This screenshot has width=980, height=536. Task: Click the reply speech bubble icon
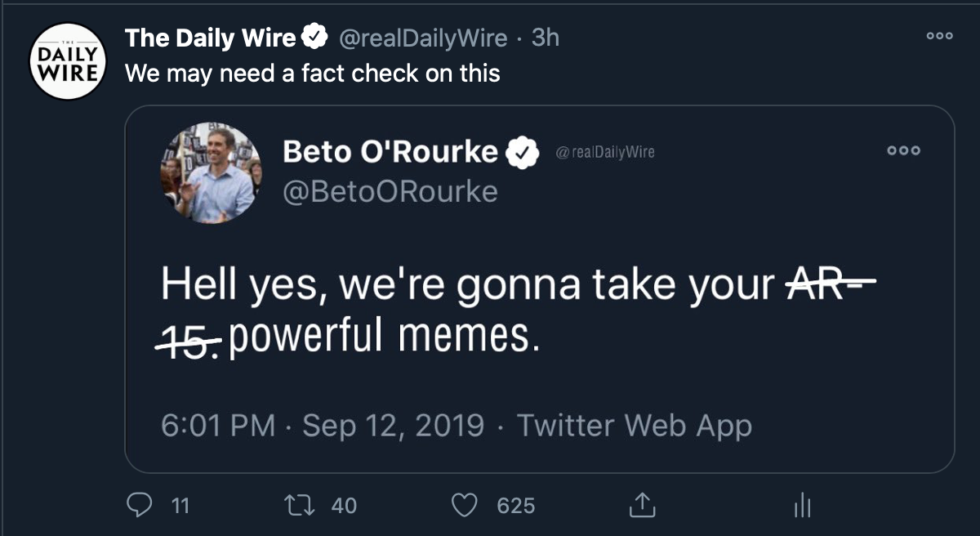click(140, 506)
